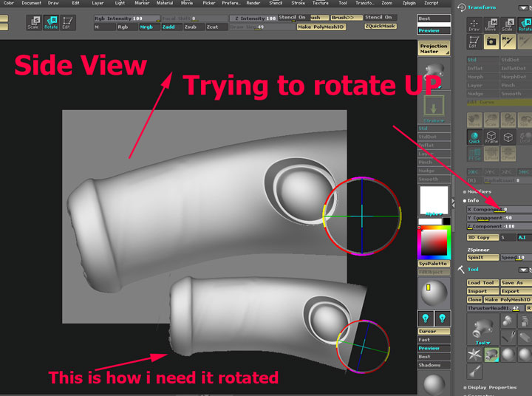This screenshot has height=396, width=532.
Task: Toggle the Zadd mode
Action: pos(171,27)
